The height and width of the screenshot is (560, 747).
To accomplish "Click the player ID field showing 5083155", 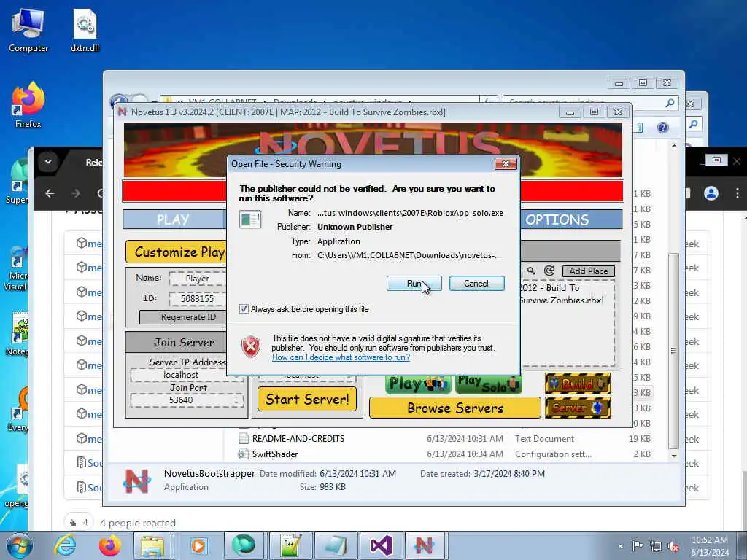I will 197,298.
